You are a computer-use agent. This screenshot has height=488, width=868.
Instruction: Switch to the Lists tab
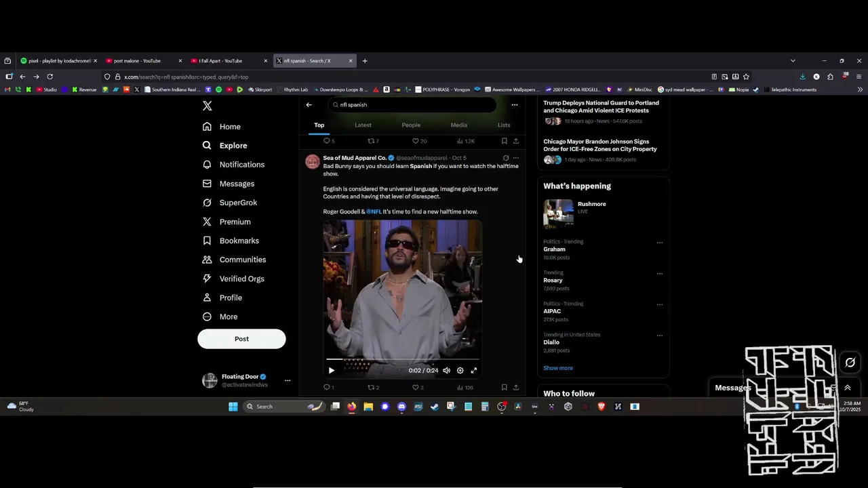[x=504, y=125]
